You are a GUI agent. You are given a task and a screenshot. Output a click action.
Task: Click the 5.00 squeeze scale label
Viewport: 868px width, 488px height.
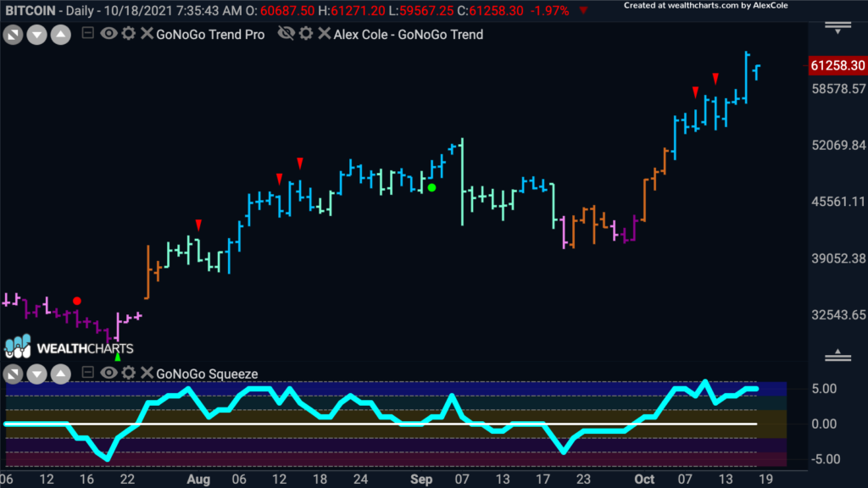[824, 389]
